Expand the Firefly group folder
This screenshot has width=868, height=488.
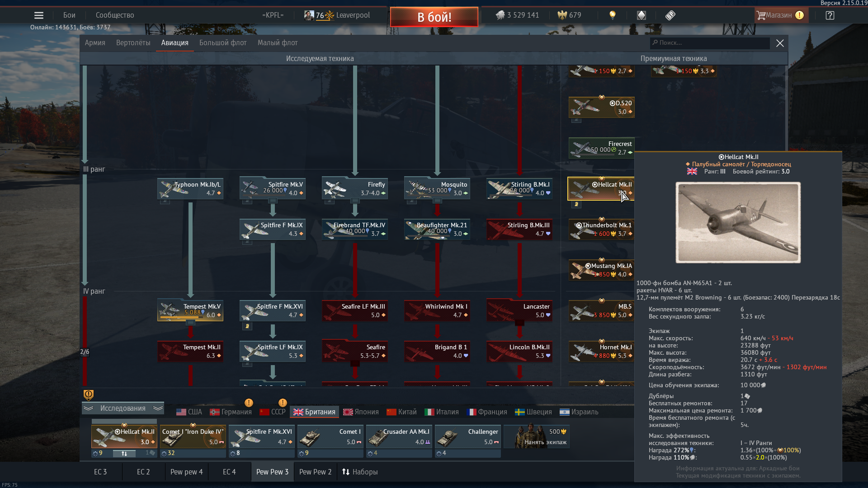coord(355,201)
